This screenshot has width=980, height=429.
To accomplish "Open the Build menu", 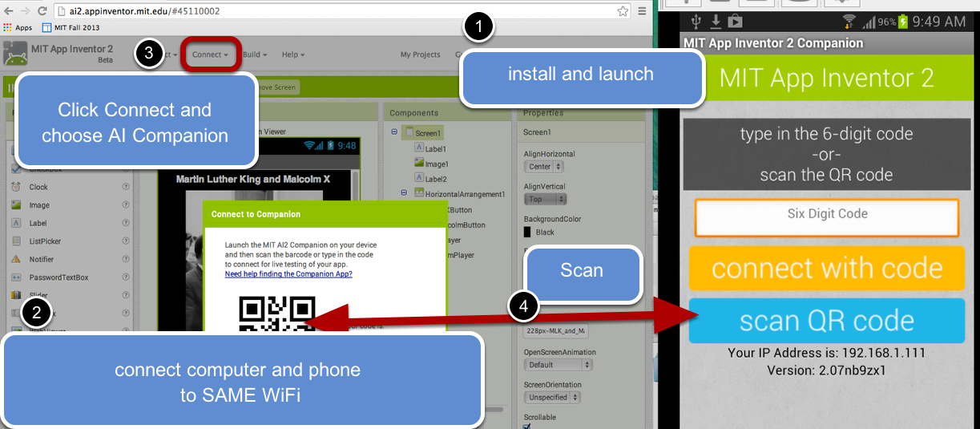I will 254,55.
